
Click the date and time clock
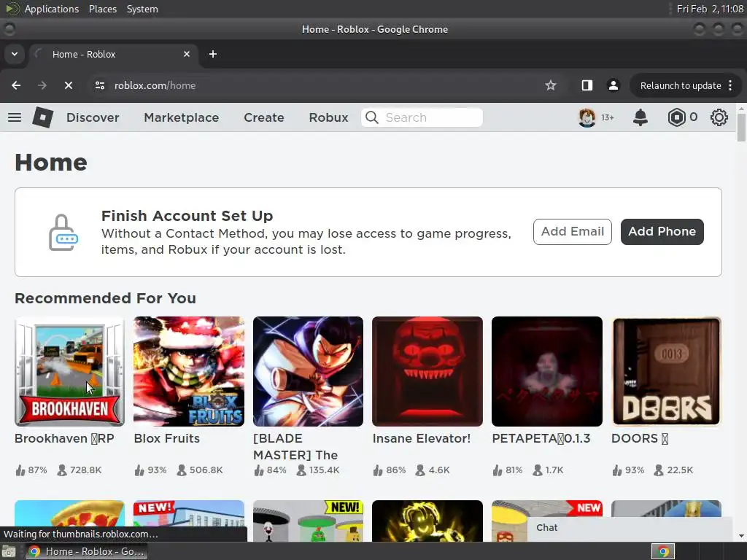[x=710, y=9]
